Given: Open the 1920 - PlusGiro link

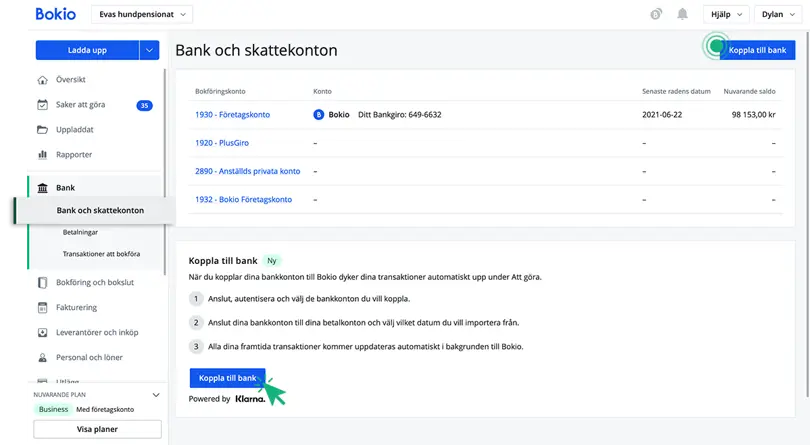Looking at the screenshot, I should pos(222,143).
